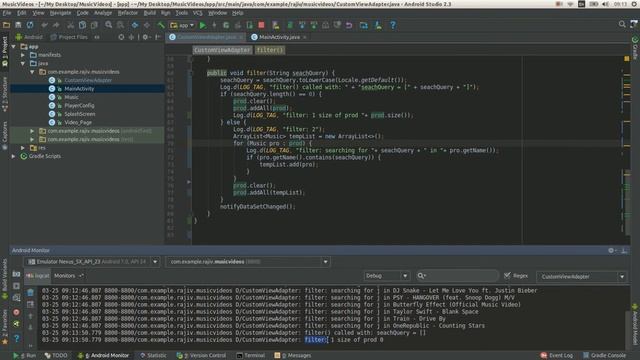
Task: Toggle the Regex checkbox
Action: [x=507, y=276]
